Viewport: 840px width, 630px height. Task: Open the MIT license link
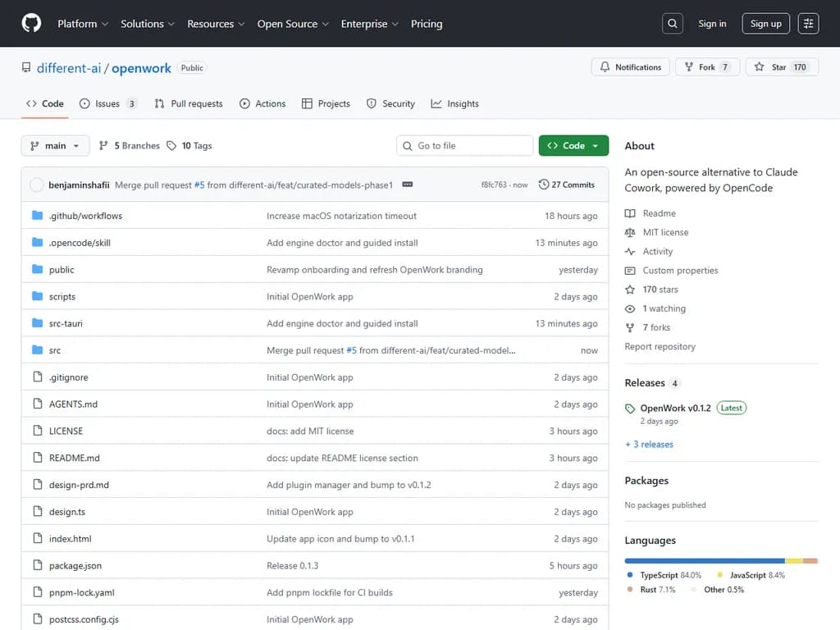665,232
